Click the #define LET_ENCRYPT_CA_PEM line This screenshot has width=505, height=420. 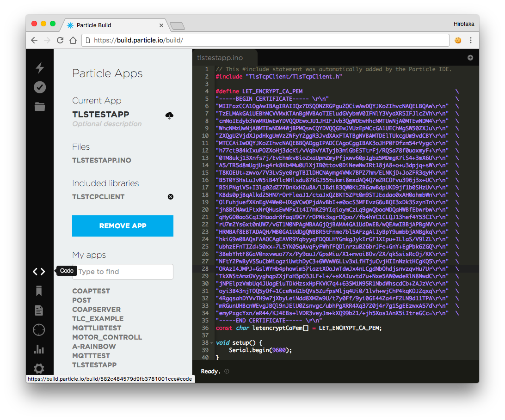259,91
